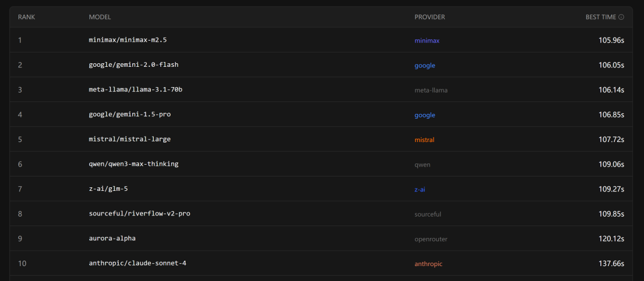Click the info icon beside Best Time
Image resolution: width=644 pixels, height=281 pixels.
(x=621, y=17)
